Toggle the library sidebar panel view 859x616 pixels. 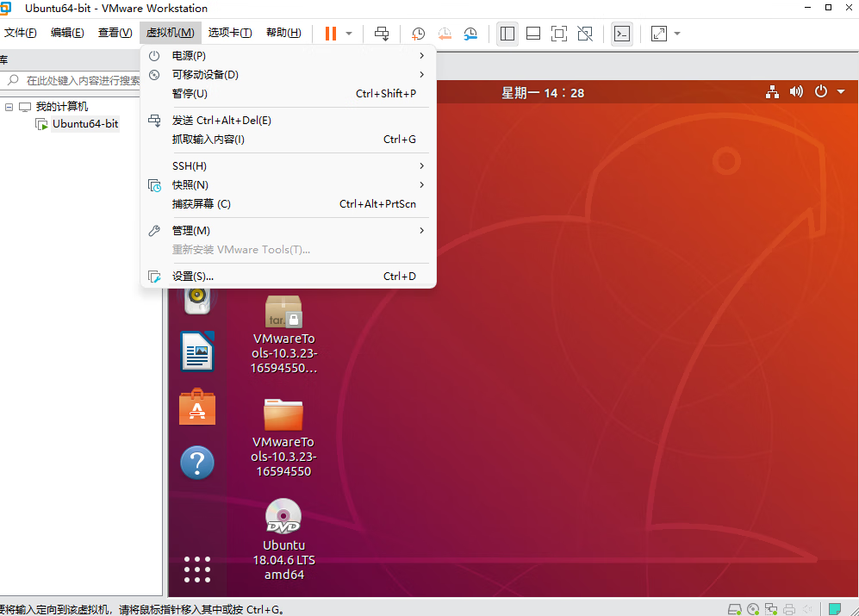point(507,34)
